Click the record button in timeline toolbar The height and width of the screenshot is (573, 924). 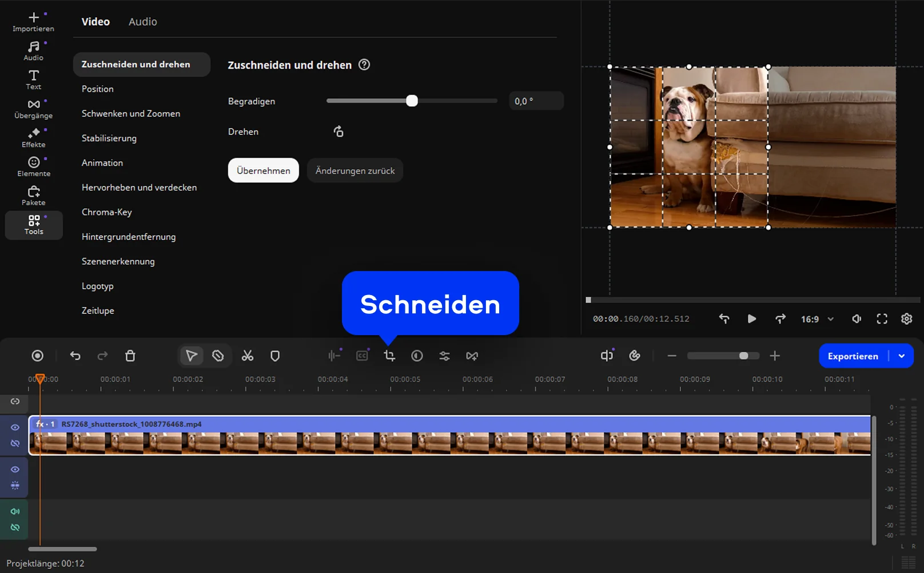tap(38, 356)
